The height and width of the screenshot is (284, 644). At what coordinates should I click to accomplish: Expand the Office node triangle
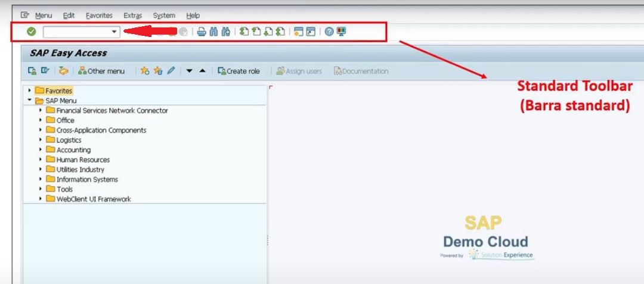41,120
